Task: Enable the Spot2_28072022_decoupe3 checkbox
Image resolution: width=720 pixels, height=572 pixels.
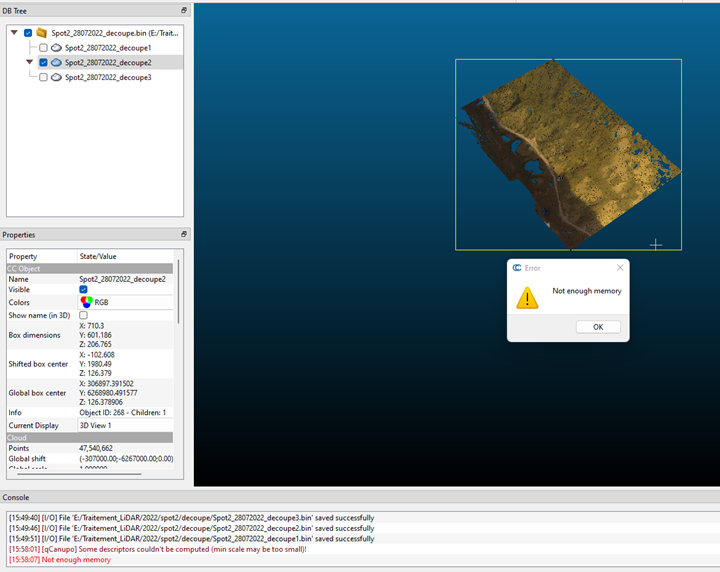Action: pos(43,77)
